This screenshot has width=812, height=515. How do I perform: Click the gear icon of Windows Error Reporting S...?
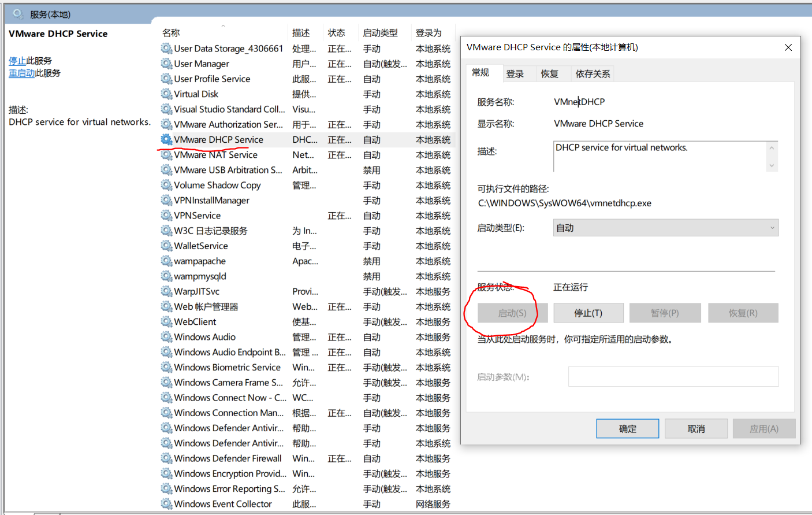click(x=167, y=488)
